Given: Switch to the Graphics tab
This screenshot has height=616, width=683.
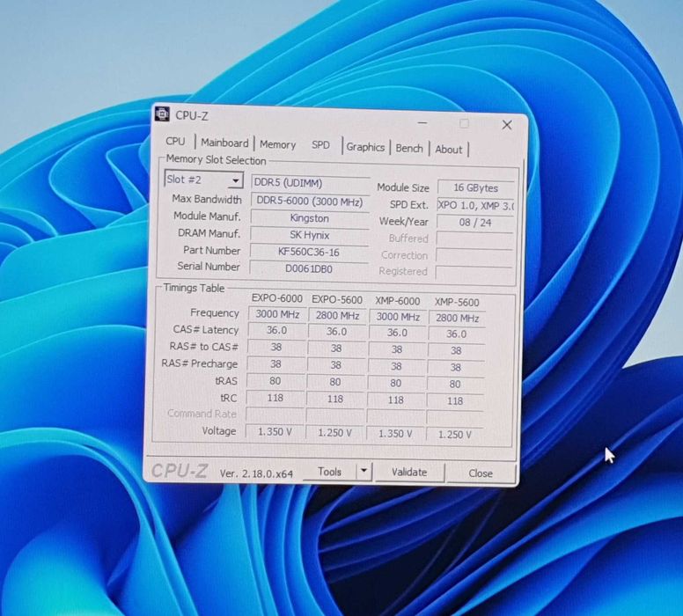Looking at the screenshot, I should coord(365,147).
